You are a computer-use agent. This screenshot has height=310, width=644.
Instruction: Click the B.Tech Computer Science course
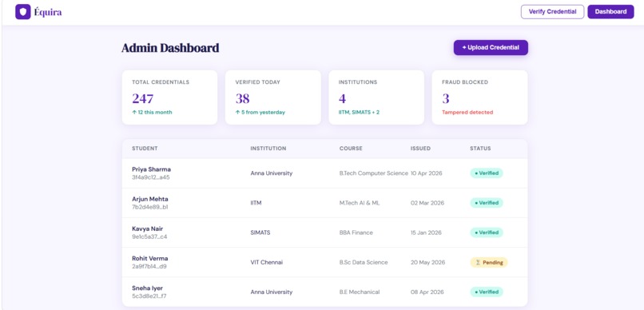click(x=374, y=173)
